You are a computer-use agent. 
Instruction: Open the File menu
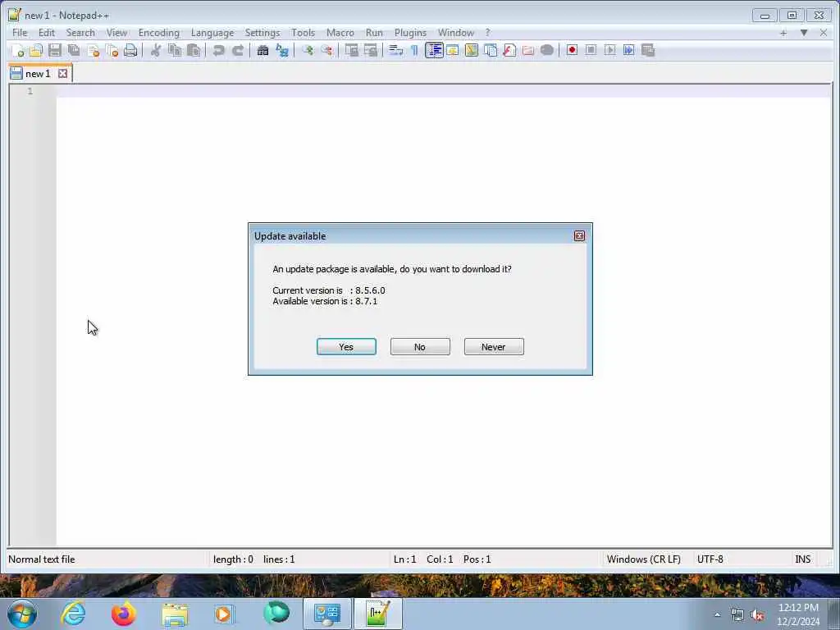20,33
